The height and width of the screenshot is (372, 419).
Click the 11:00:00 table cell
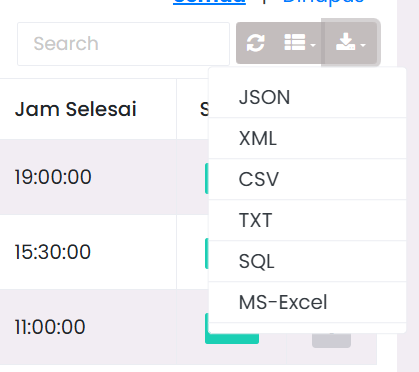click(50, 327)
